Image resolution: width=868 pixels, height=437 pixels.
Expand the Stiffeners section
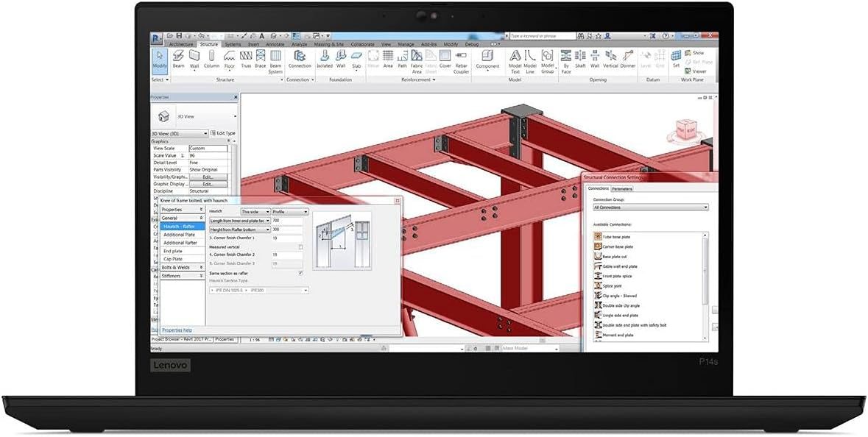(x=182, y=275)
